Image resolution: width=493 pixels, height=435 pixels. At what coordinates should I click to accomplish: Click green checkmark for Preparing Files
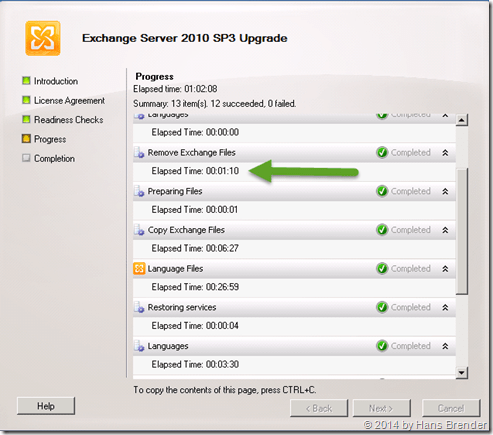(382, 191)
